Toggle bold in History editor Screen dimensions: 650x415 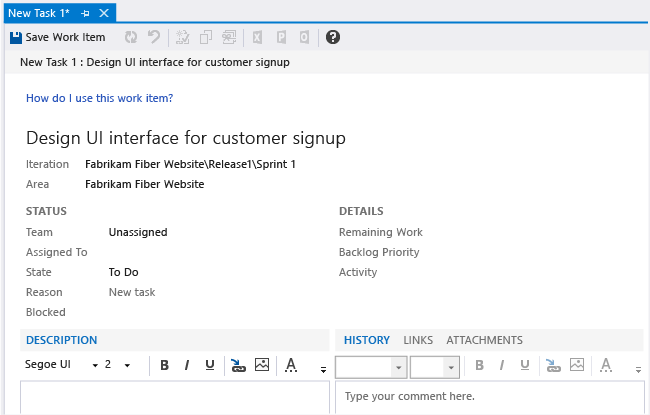[x=480, y=365]
